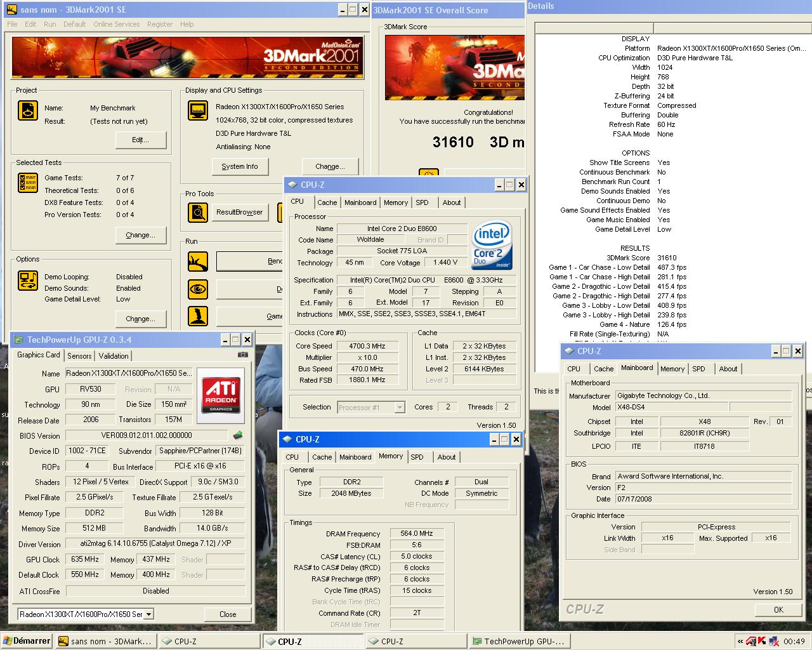
Task: Click the ATI Radeon logo in GPU-Z
Action: pyautogui.click(x=221, y=395)
